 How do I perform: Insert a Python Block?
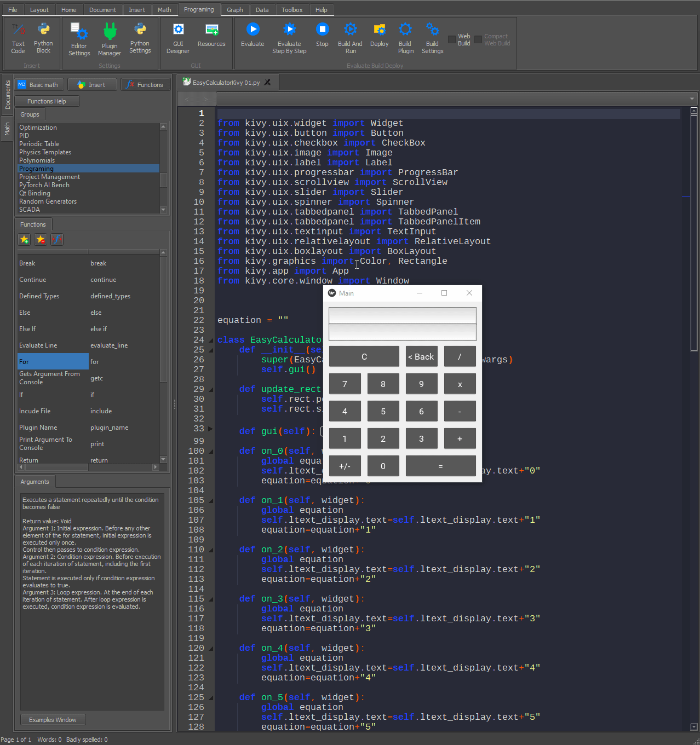pos(43,30)
